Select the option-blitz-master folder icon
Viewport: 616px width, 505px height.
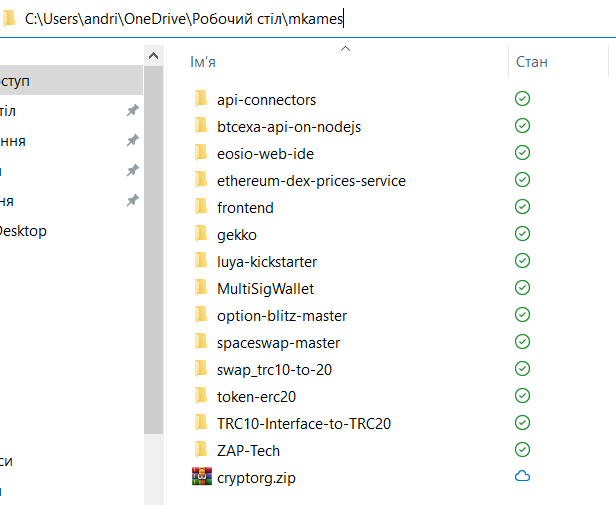[x=201, y=314]
